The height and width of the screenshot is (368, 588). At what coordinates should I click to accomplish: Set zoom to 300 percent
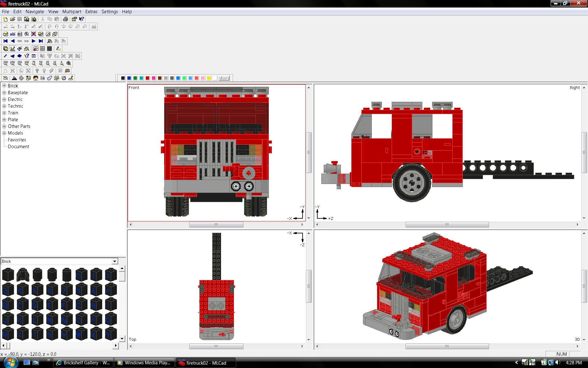(6, 63)
